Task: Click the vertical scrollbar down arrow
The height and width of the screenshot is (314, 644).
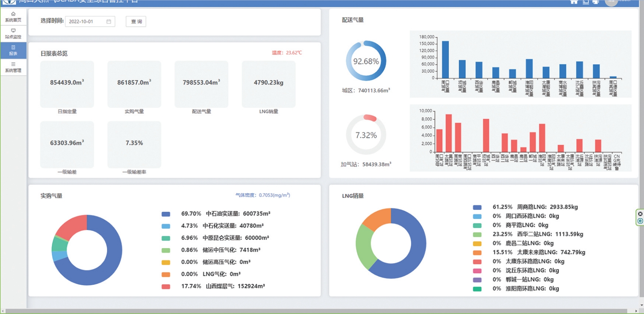Action: click(642, 305)
